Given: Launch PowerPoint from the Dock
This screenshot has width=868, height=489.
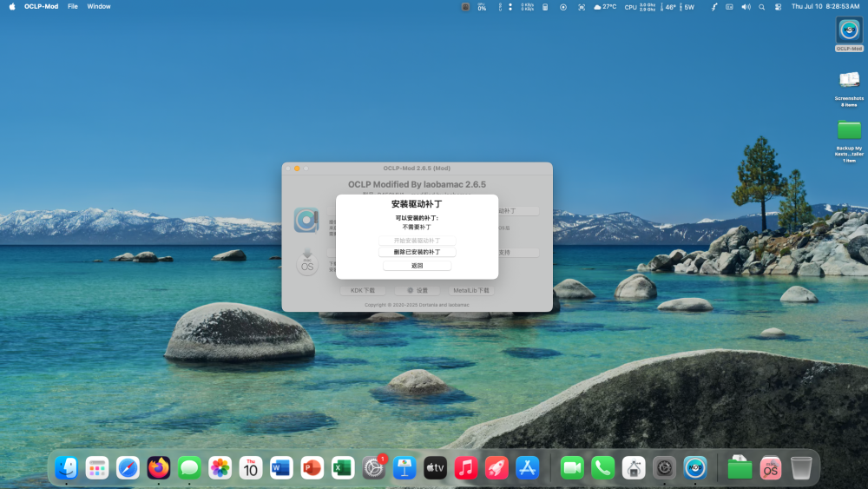Looking at the screenshot, I should coord(312,468).
